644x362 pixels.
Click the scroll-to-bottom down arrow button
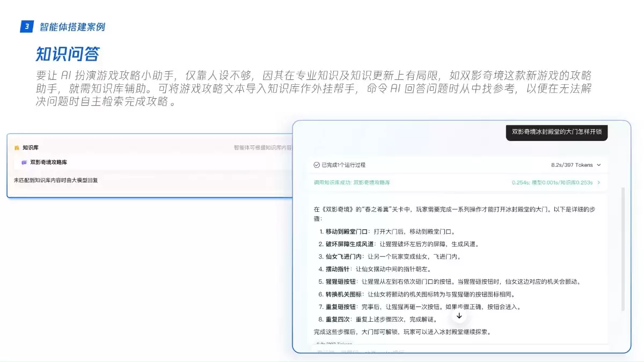(x=459, y=316)
